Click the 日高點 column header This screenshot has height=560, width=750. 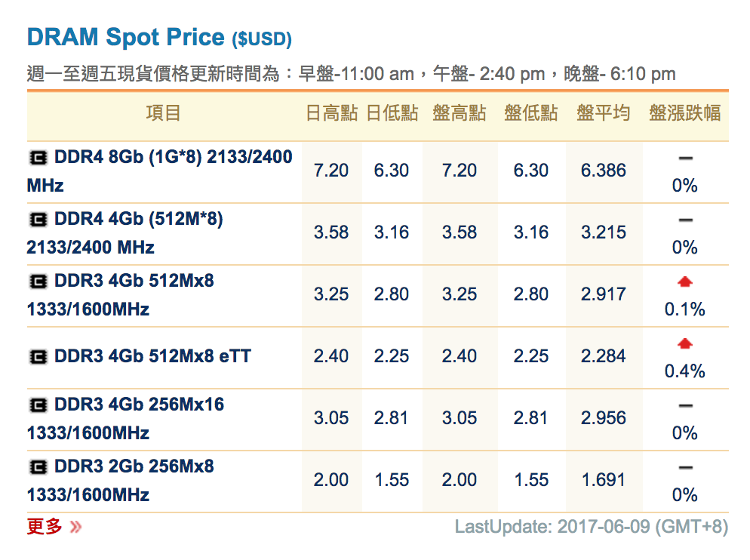tap(330, 114)
